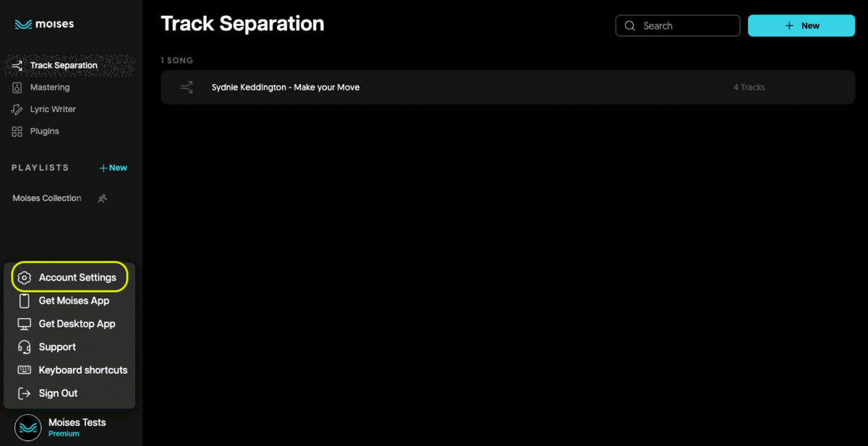The height and width of the screenshot is (446, 868).
Task: Click the Moises Tests account name
Action: pyautogui.click(x=77, y=422)
